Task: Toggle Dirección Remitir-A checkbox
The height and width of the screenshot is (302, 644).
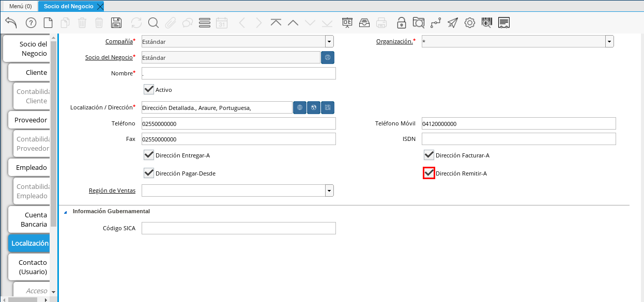Action: (x=428, y=173)
